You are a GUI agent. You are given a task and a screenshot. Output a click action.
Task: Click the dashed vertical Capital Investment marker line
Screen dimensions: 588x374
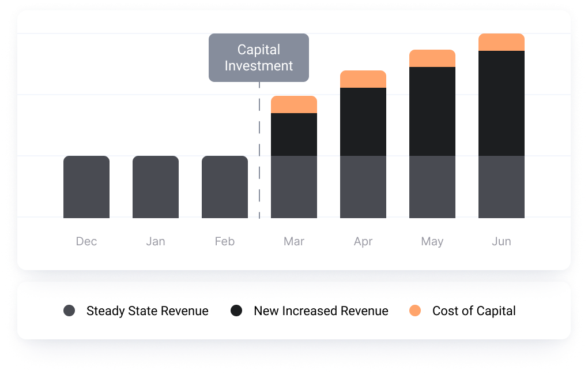tap(259, 150)
